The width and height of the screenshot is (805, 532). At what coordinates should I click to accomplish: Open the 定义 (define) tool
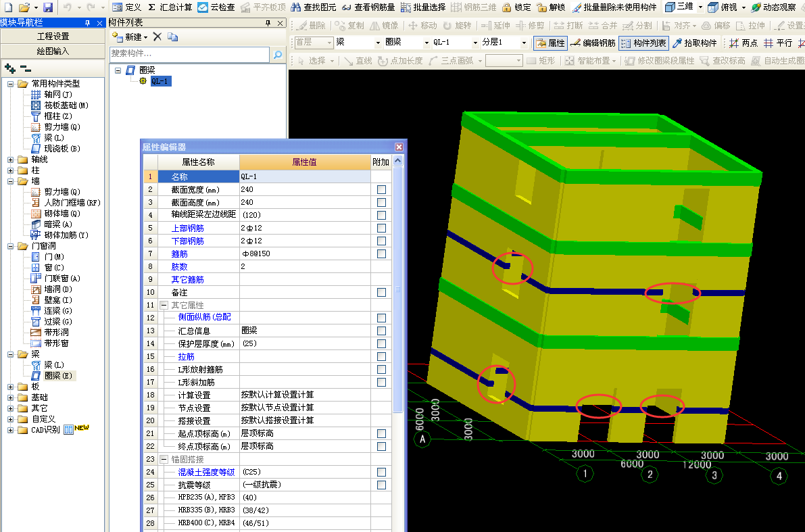click(126, 7)
